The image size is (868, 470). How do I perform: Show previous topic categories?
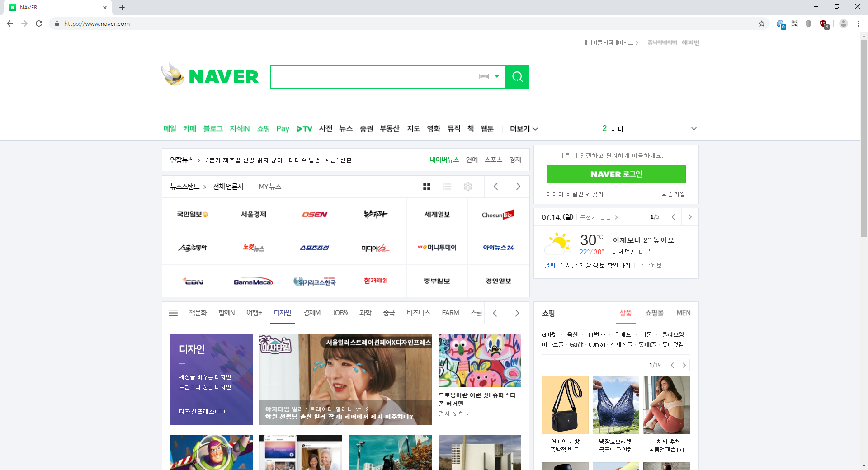click(x=495, y=313)
